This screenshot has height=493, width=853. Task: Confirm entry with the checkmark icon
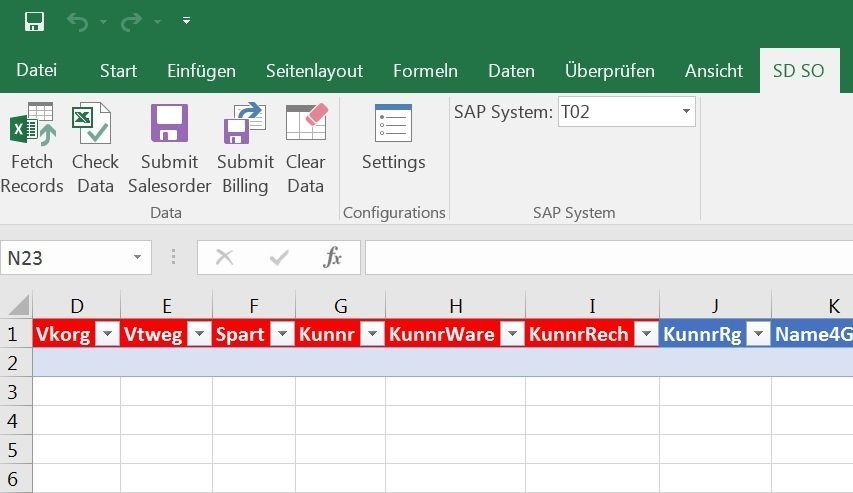point(279,257)
